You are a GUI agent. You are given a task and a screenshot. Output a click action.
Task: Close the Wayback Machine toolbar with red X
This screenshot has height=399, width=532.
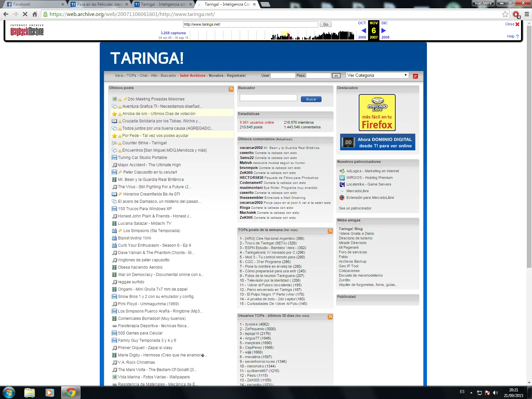517,24
